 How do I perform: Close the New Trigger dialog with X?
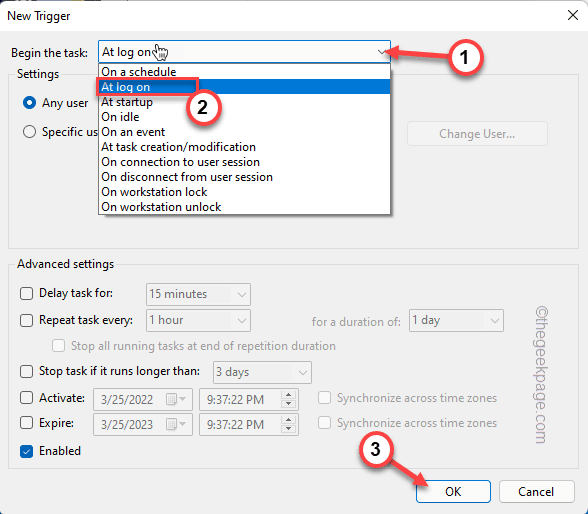pos(573,15)
